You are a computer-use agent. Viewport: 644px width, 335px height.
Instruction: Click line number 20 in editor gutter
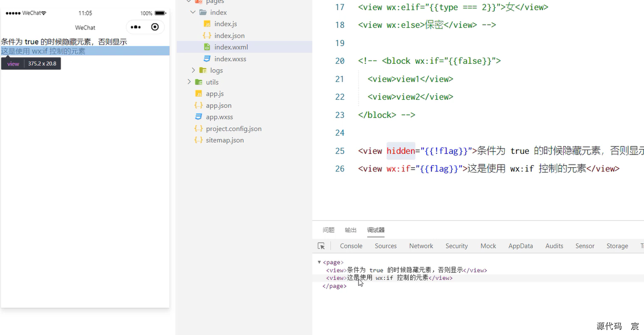pos(340,61)
